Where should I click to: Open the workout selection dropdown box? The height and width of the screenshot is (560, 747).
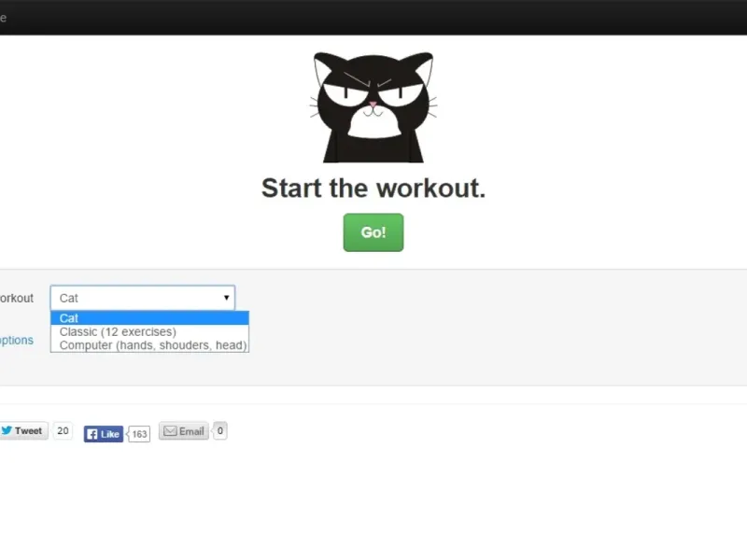click(x=143, y=298)
